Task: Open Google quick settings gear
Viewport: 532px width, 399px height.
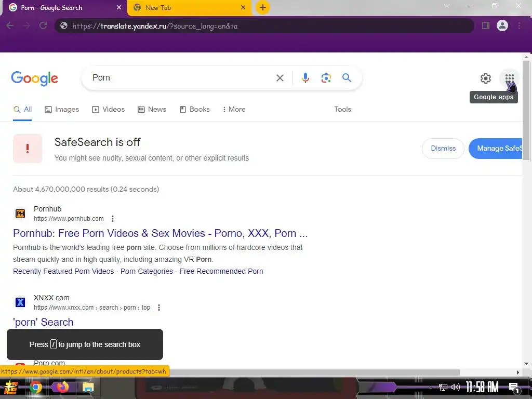Action: click(486, 78)
